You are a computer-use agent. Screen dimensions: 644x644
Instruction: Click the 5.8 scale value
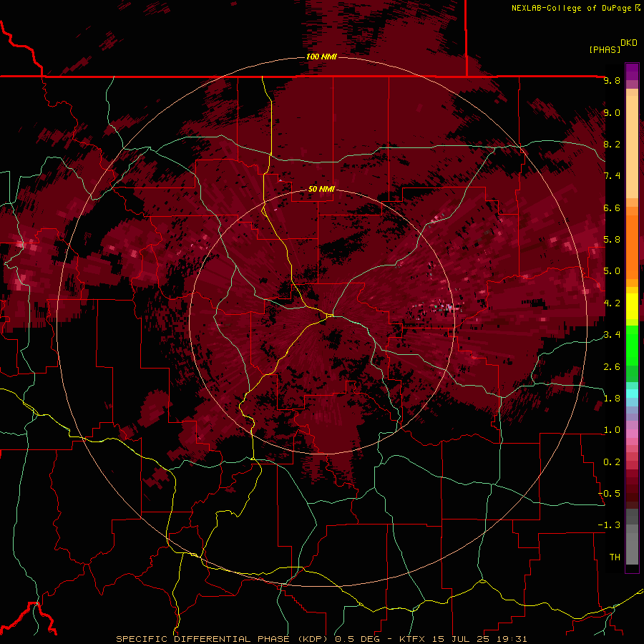[x=612, y=239]
